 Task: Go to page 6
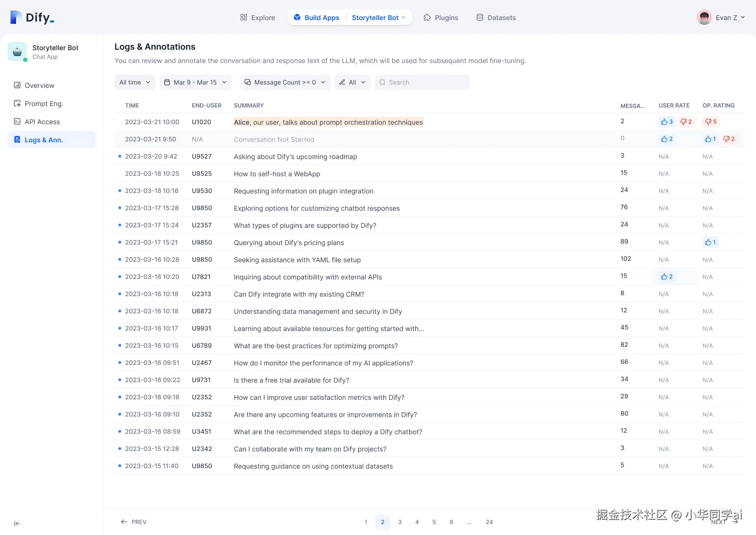[451, 522]
